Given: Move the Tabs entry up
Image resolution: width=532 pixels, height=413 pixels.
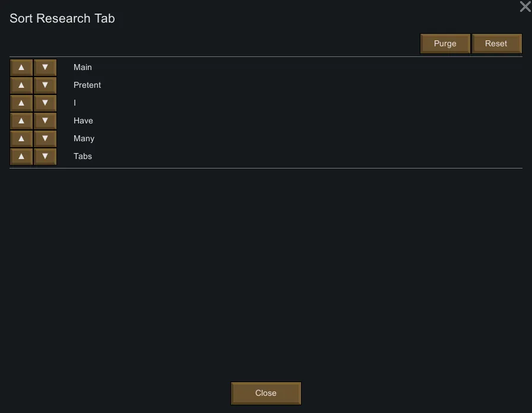Looking at the screenshot, I should click(x=21, y=157).
